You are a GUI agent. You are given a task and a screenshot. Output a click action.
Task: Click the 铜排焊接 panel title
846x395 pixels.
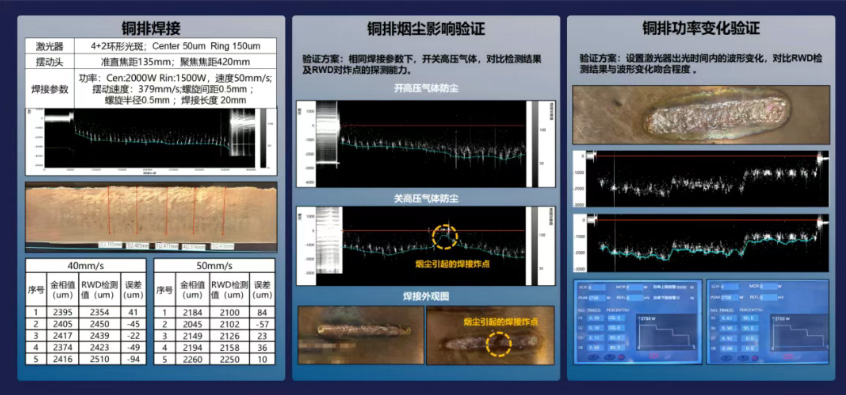point(151,28)
